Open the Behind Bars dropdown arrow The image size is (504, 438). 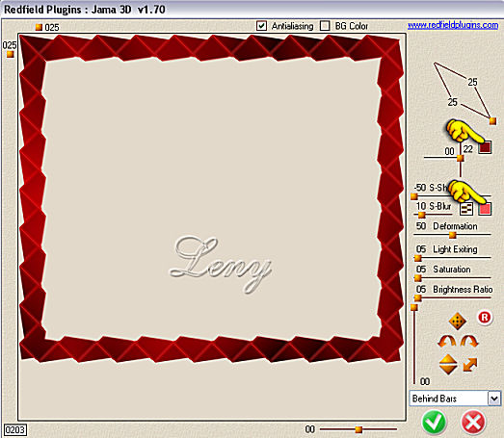point(494,399)
